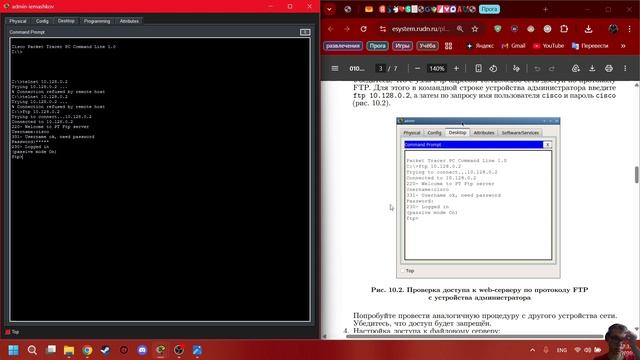Viewport: 640px width, 360px height.
Task: Open the site information icon beside the URL
Action: coord(382,29)
